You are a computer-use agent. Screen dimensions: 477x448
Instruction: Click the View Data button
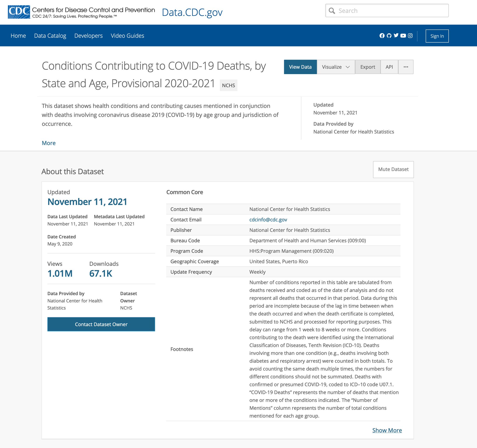tap(300, 67)
